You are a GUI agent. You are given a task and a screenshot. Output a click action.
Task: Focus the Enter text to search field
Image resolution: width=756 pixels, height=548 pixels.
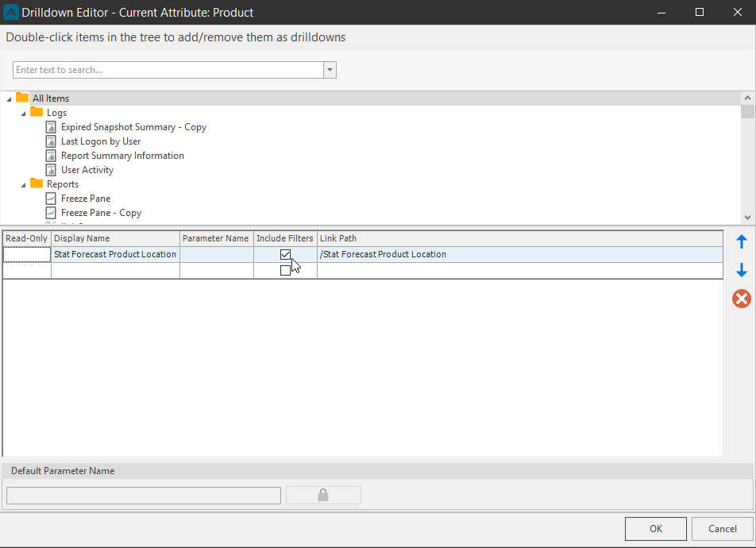168,70
